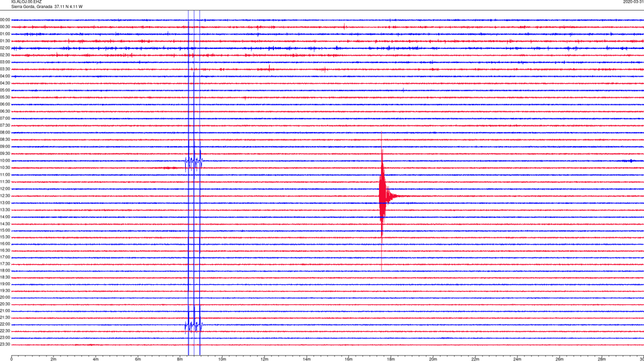644x362 pixels.
Task: Select the 11:00 trace time label
Action: click(5, 175)
